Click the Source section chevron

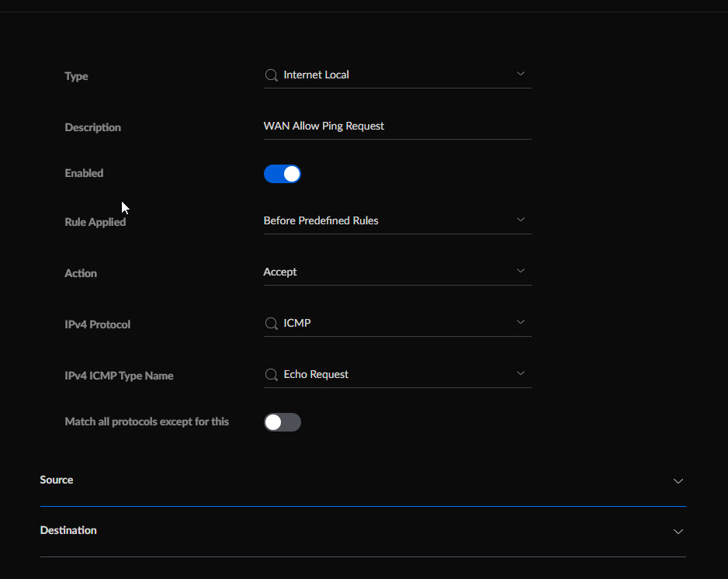(x=678, y=481)
